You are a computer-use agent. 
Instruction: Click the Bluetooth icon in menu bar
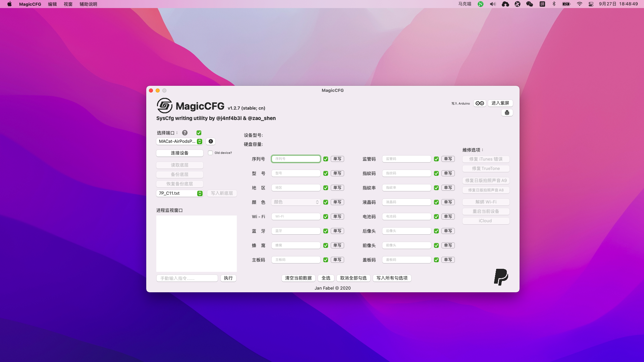554,4
